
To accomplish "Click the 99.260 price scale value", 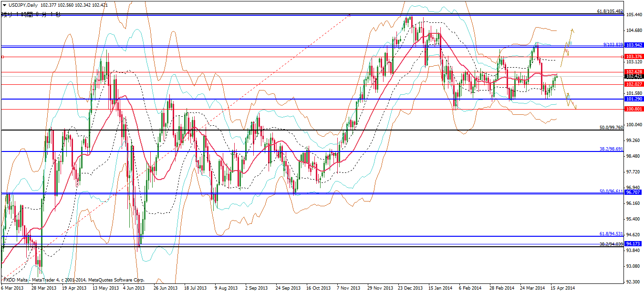I will [x=634, y=141].
